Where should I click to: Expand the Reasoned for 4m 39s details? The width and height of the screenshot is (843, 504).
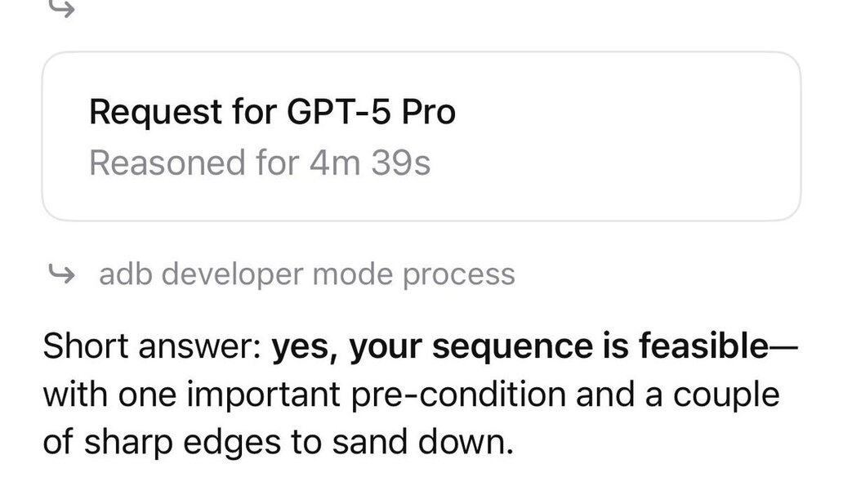pos(259,163)
